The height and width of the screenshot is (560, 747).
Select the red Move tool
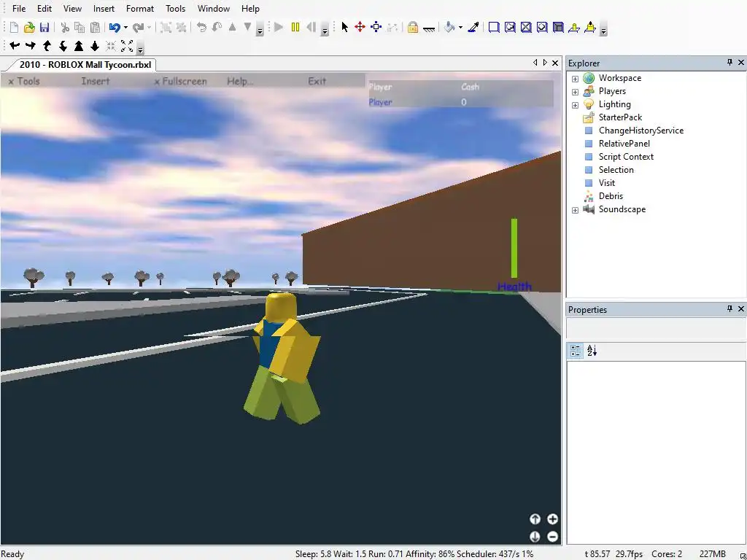360,28
